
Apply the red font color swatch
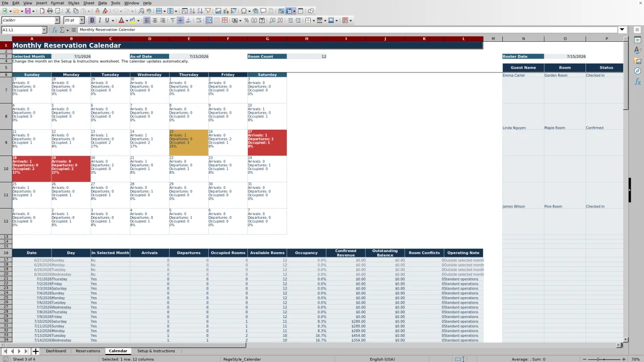coord(121,20)
